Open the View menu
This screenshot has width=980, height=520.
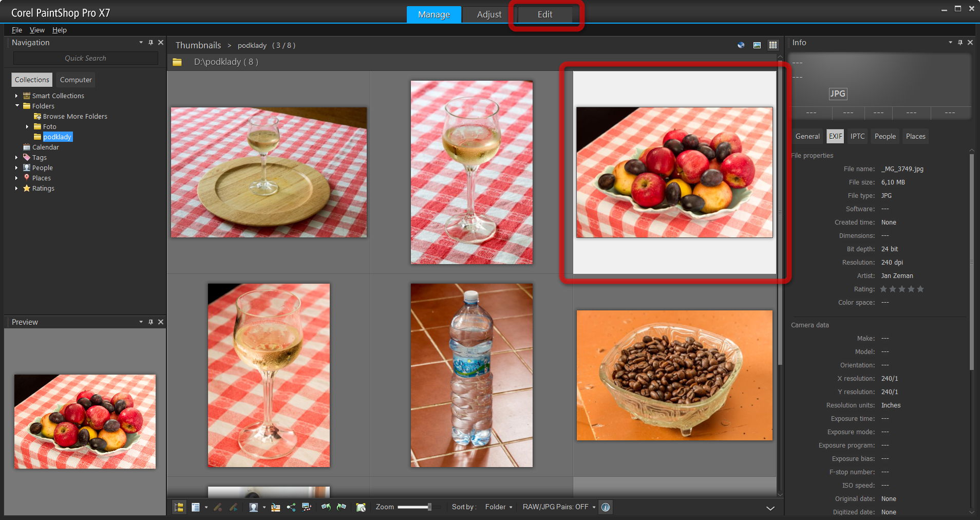(37, 30)
